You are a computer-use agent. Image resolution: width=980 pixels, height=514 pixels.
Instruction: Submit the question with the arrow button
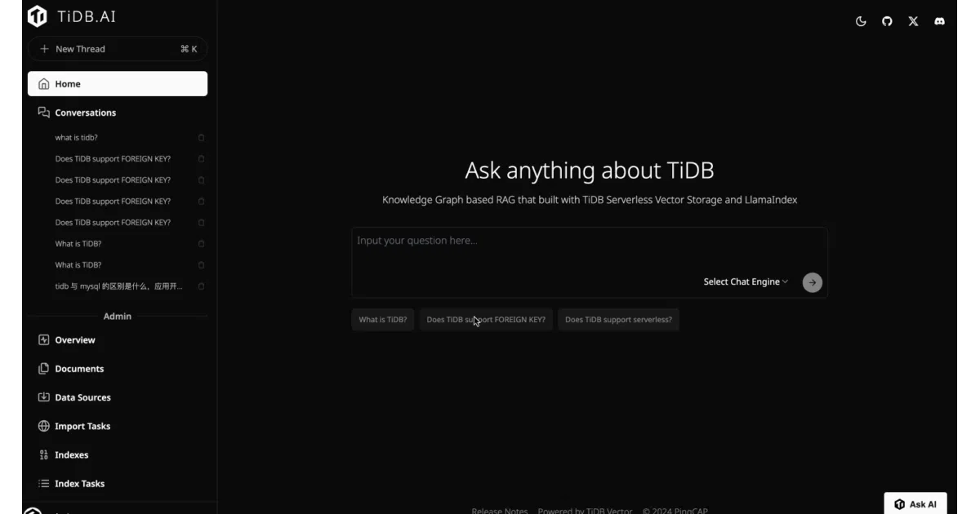pyautogui.click(x=812, y=282)
